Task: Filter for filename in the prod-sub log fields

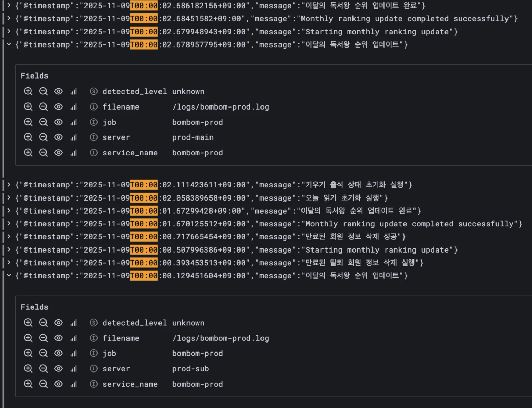Action: point(28,338)
